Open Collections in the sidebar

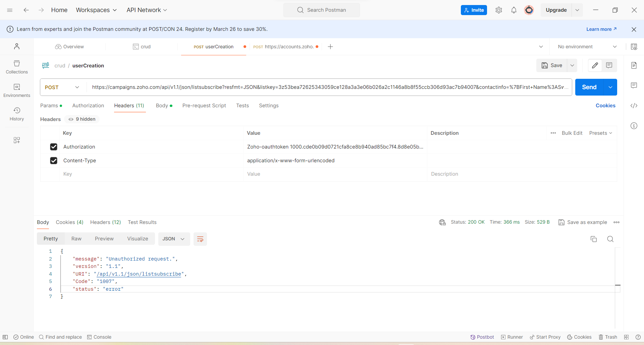click(x=17, y=67)
